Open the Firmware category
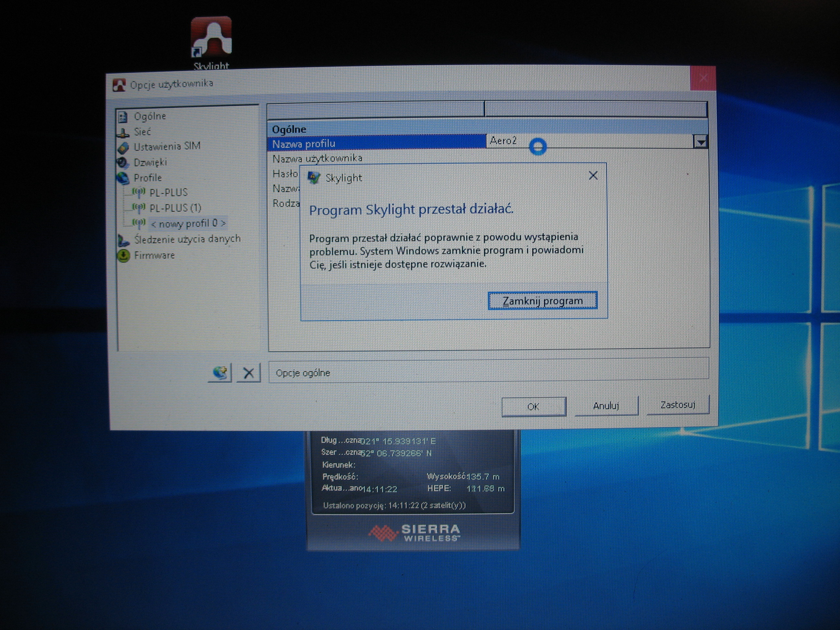Viewport: 840px width, 630px height. (x=154, y=255)
